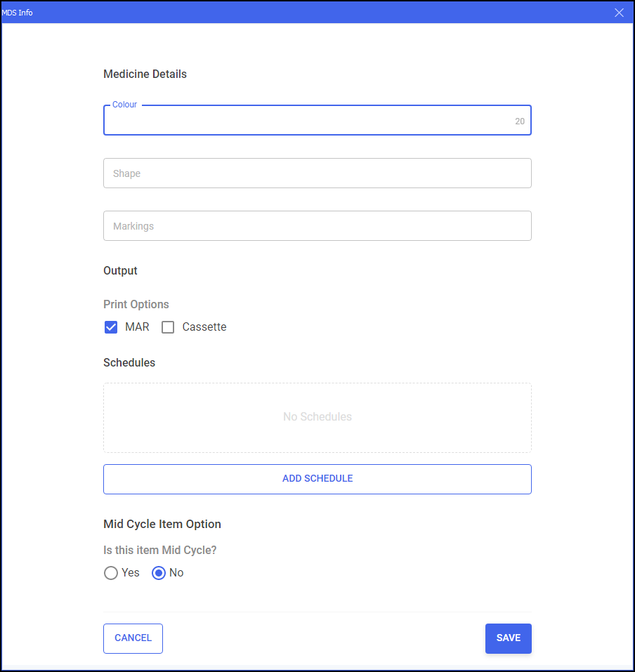
Task: Choose Yes for Mid Cycle item
Action: 111,573
